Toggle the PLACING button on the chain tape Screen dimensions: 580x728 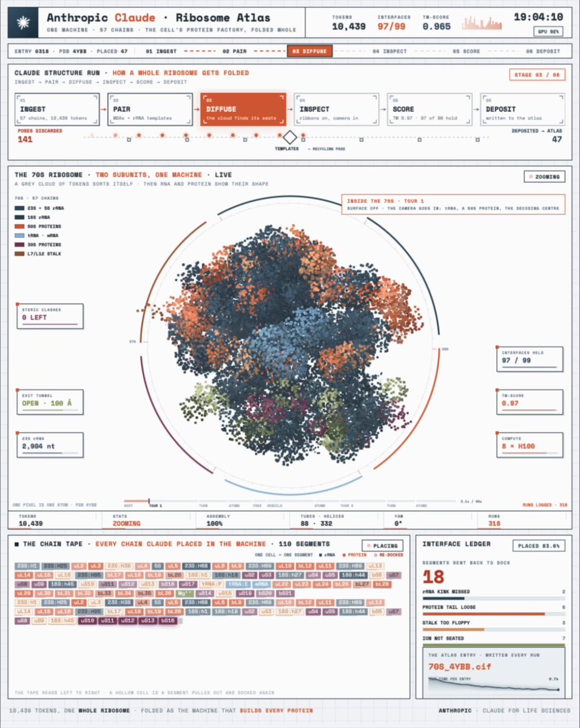coord(382,546)
